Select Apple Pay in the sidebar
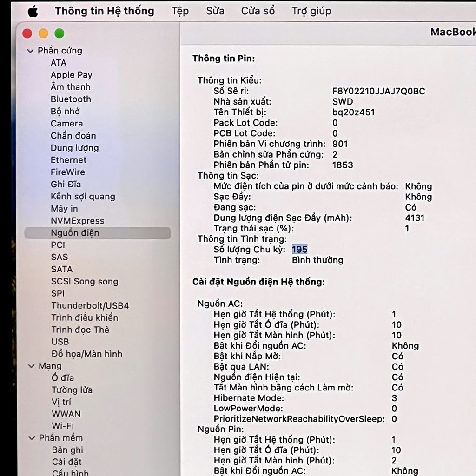Screen dimensions: 476x476 pyautogui.click(x=71, y=75)
